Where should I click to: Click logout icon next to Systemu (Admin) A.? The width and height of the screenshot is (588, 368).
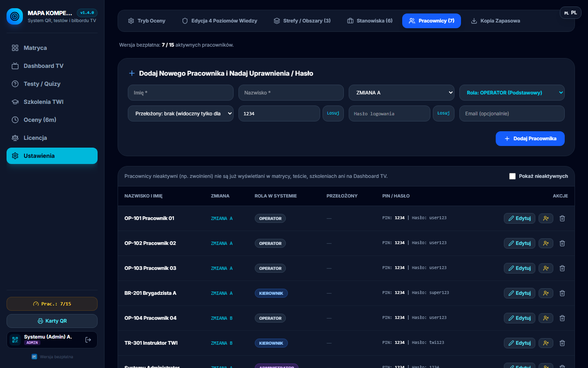pyautogui.click(x=88, y=340)
